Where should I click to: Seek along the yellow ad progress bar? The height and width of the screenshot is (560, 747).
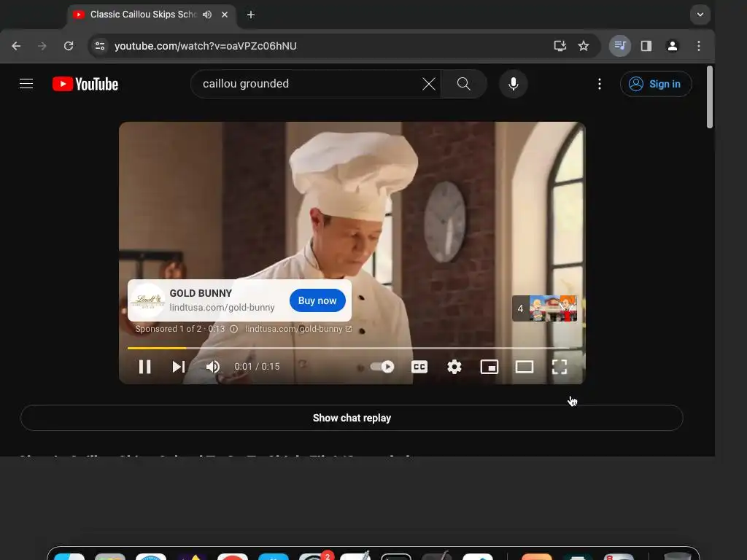(352, 348)
